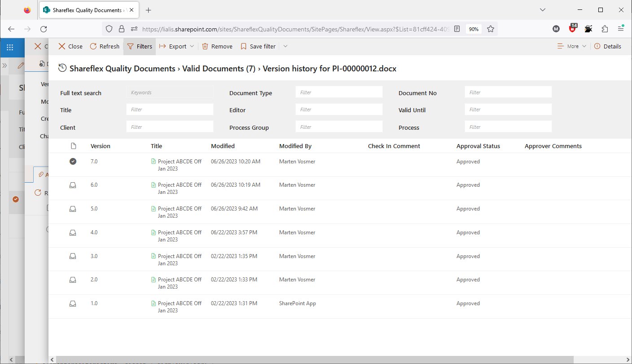This screenshot has width=632, height=364.
Task: Open the Microsoft 365 app launcher
Action: tap(10, 47)
